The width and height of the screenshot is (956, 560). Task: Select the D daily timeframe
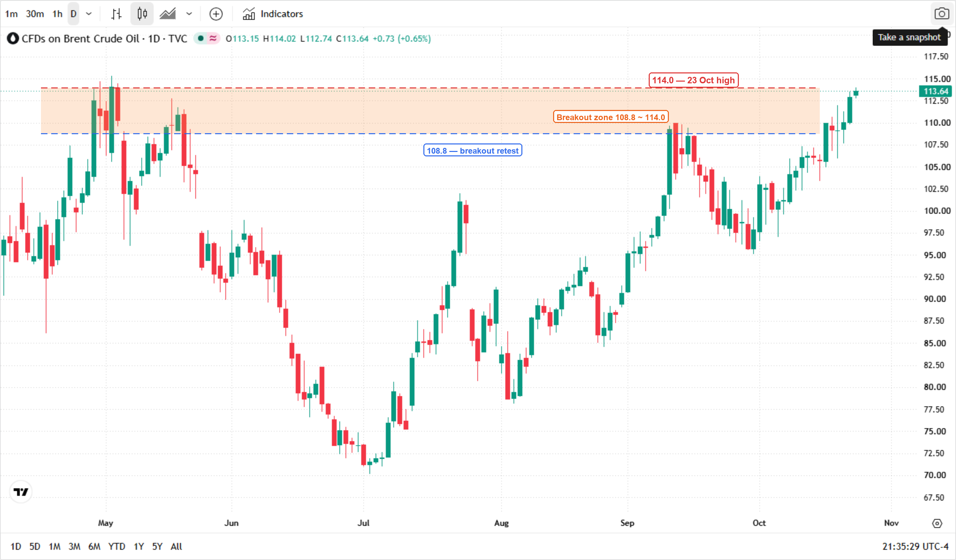(x=74, y=14)
